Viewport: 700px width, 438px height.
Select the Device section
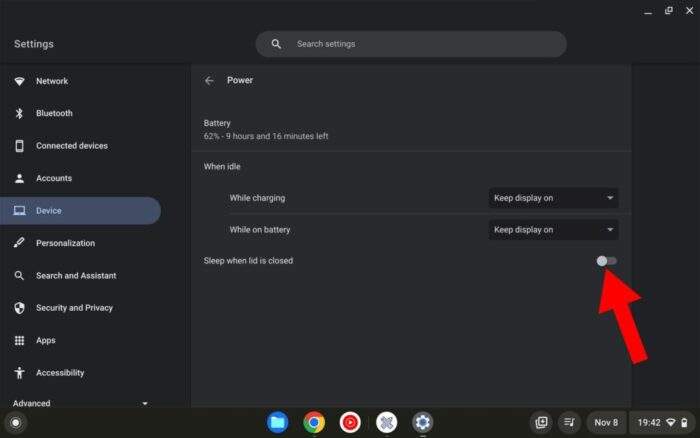click(81, 211)
